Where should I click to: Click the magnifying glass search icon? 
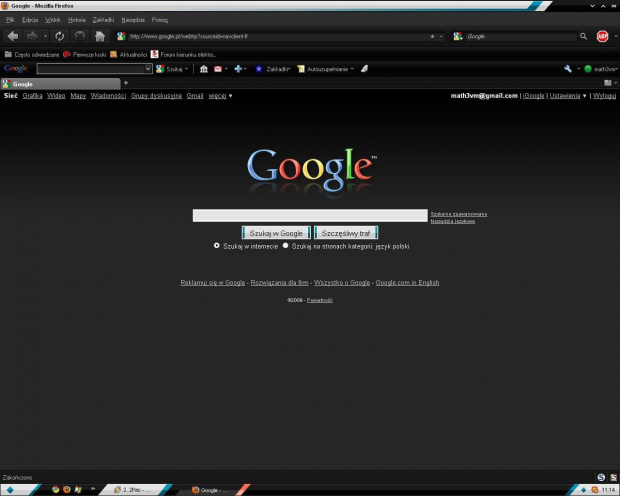(x=584, y=36)
